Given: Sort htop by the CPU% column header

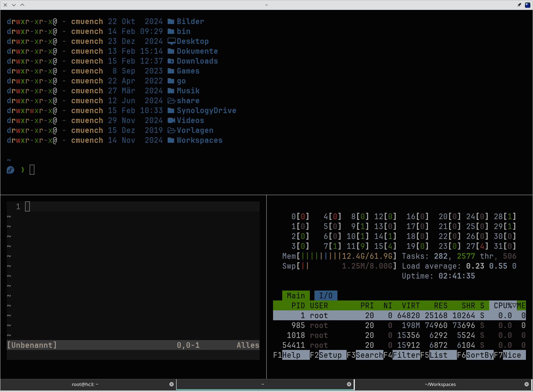Looking at the screenshot, I should click(503, 305).
